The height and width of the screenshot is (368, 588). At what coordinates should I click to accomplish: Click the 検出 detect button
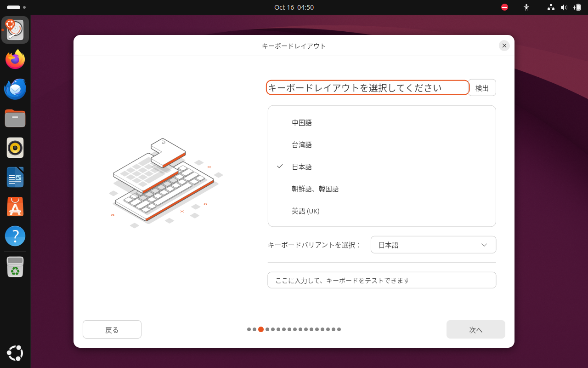[x=482, y=88]
